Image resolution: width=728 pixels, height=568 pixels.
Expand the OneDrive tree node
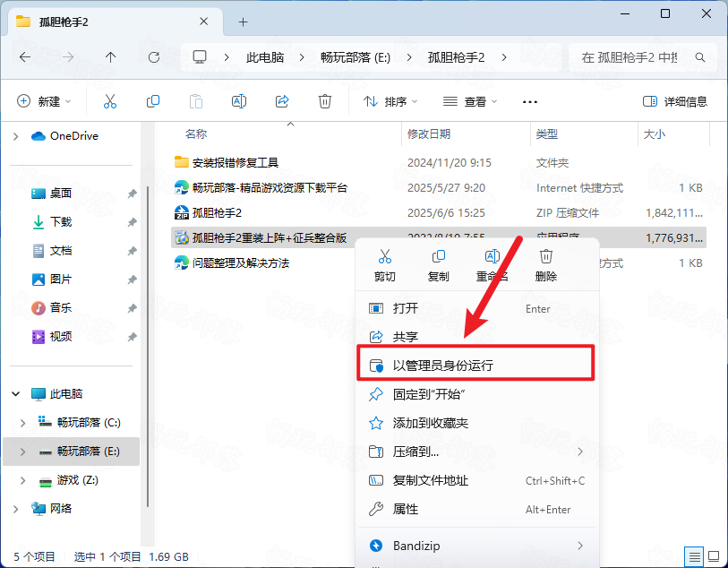[16, 136]
